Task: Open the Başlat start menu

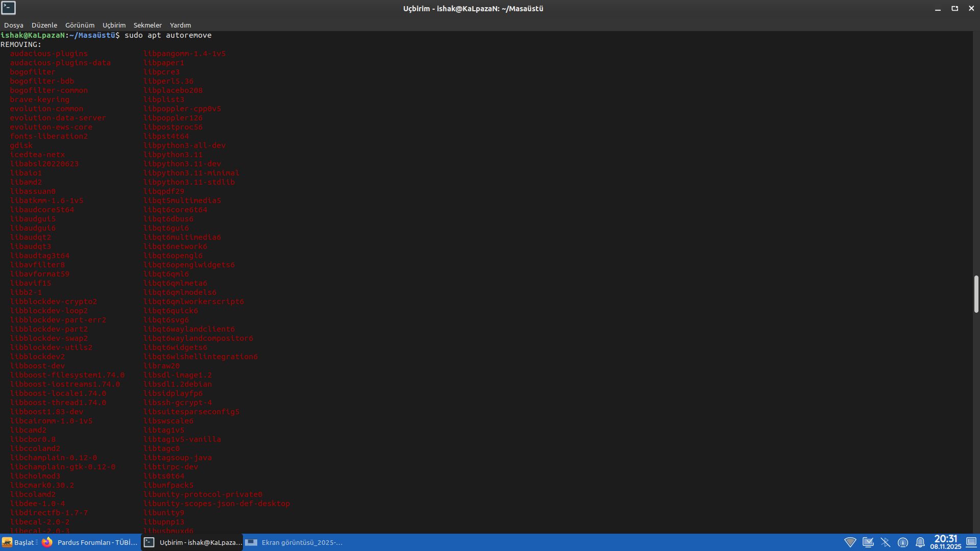Action: tap(19, 542)
